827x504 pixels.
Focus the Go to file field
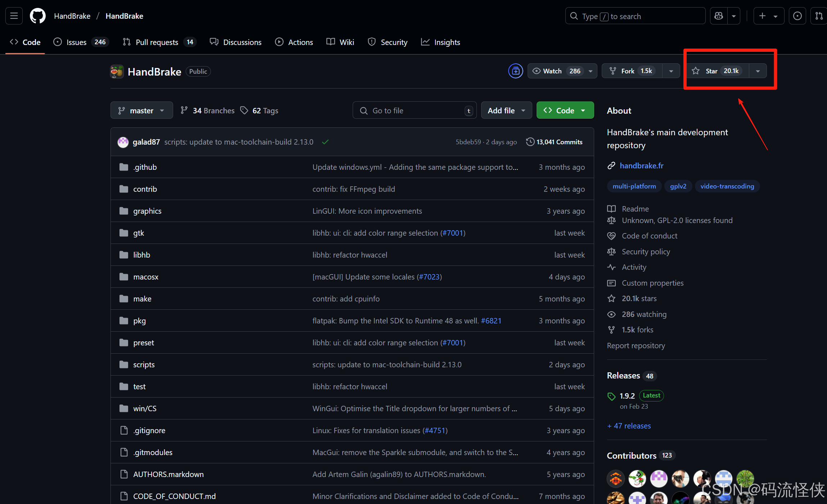(415, 110)
